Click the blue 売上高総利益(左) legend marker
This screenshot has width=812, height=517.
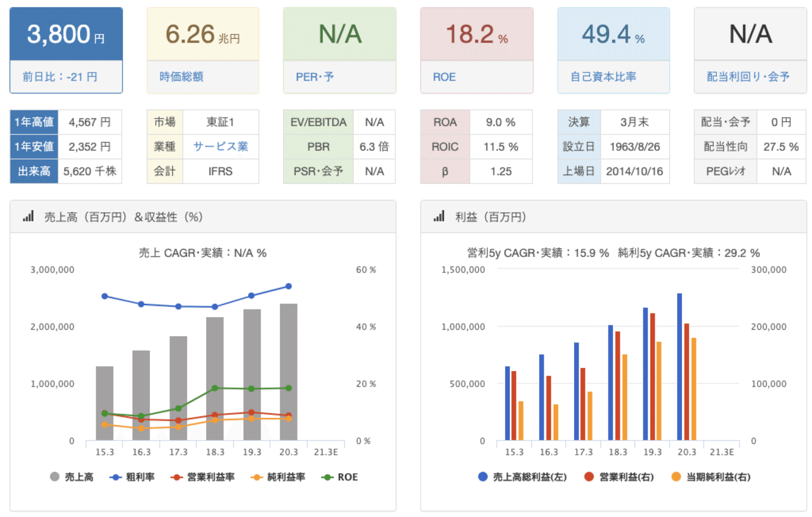(482, 476)
